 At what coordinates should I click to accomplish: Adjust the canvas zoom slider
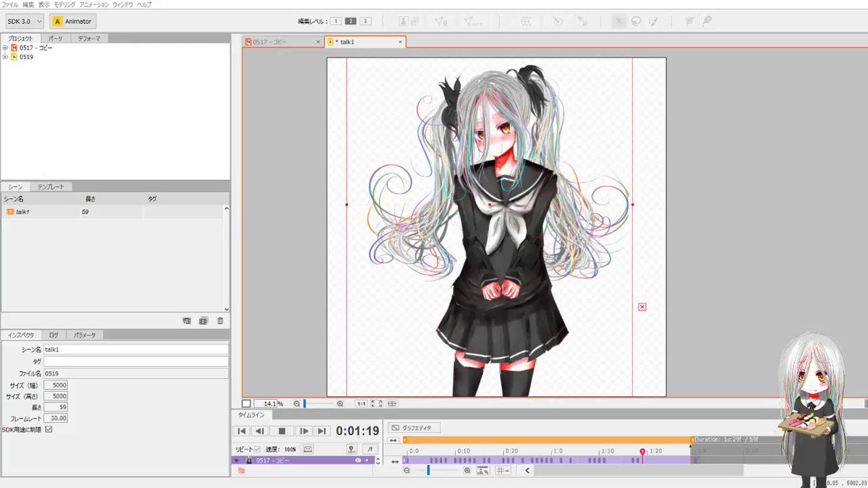tap(305, 403)
